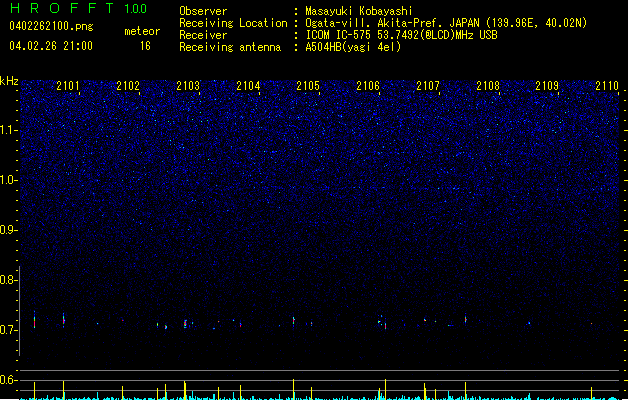Click the 2105 time axis marker
This screenshot has height=400, width=629.
tap(308, 86)
